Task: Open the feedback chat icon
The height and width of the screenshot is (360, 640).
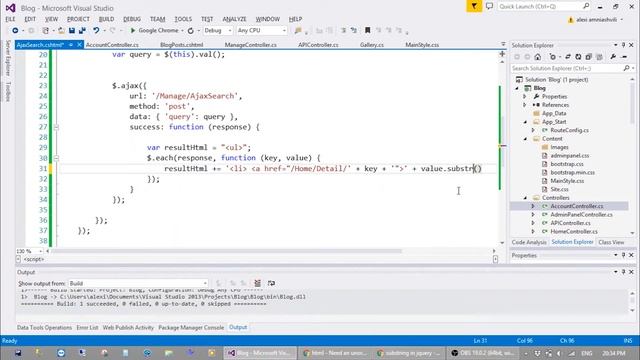Action: [489, 7]
